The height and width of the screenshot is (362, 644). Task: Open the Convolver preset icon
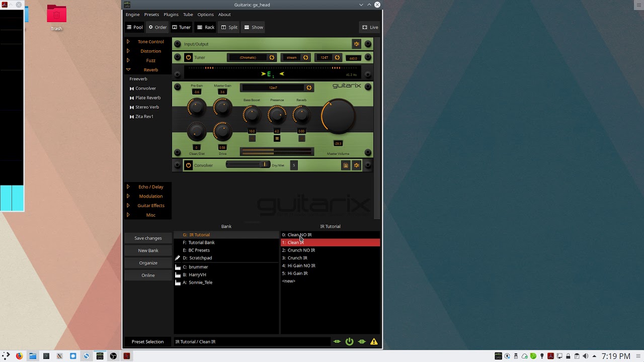(x=357, y=165)
